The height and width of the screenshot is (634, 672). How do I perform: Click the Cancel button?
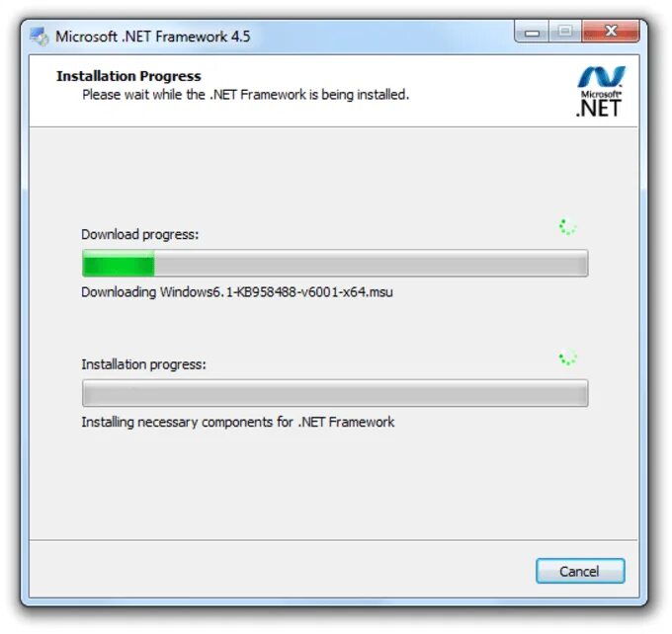pyautogui.click(x=580, y=571)
